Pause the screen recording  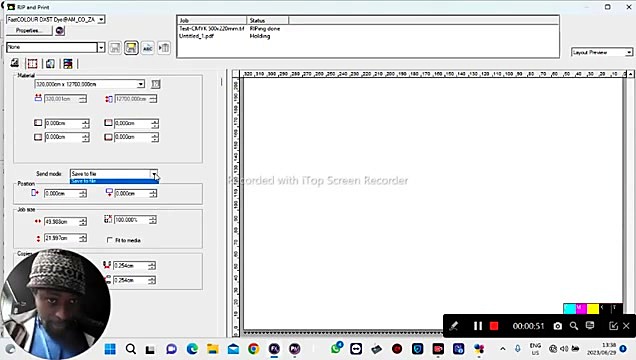[x=478, y=326]
